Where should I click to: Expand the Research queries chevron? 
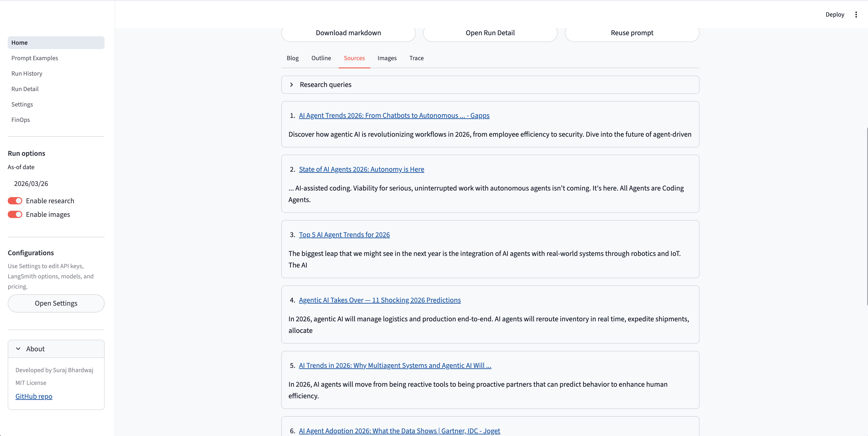tap(291, 85)
